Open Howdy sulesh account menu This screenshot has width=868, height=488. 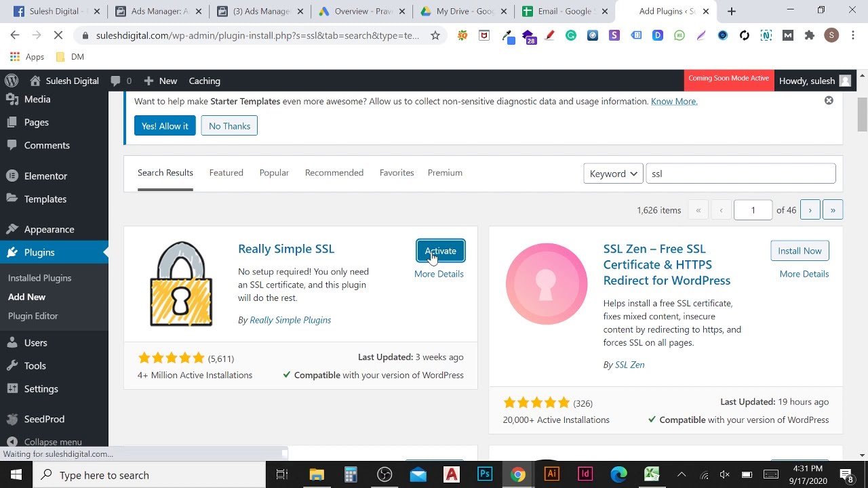click(814, 81)
